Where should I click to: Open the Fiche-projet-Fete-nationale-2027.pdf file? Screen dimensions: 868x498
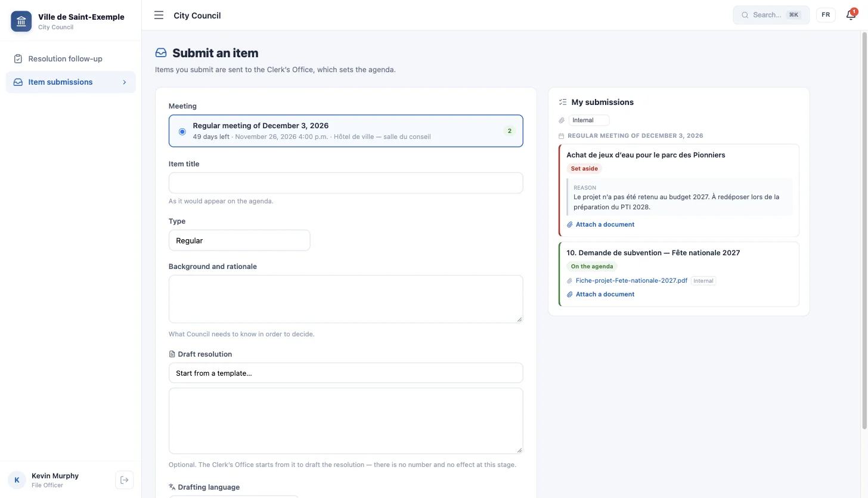(x=631, y=281)
